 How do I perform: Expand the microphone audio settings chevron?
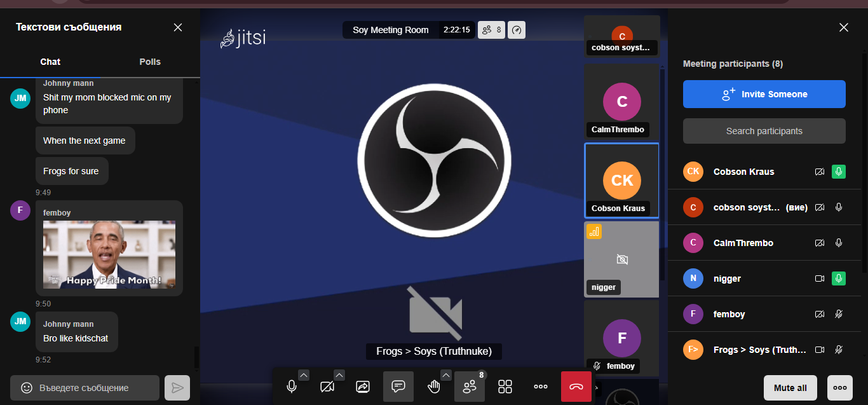click(x=304, y=375)
